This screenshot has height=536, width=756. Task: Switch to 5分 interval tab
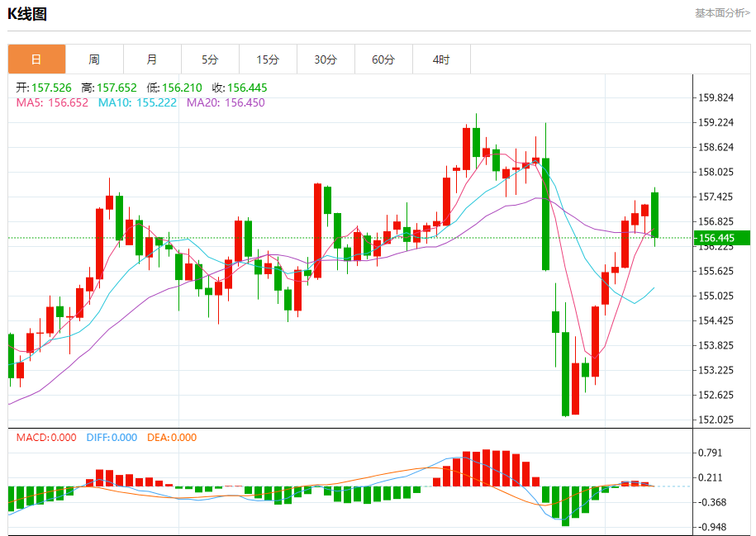210,59
